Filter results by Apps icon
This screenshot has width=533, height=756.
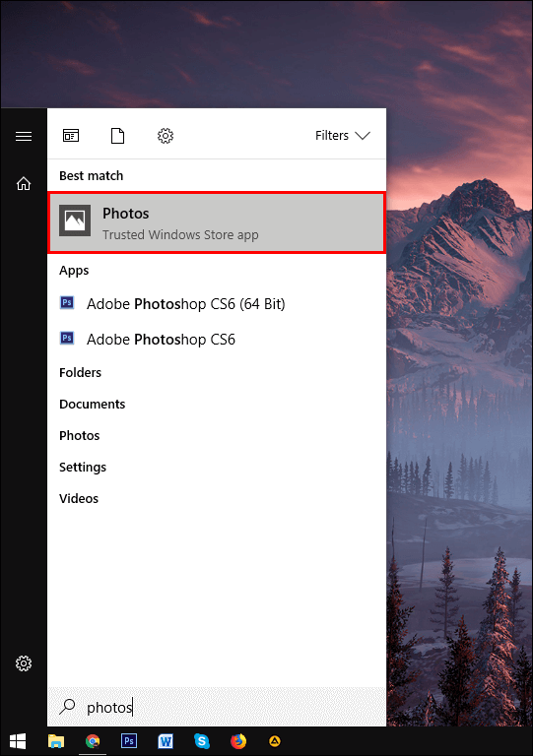pyautogui.click(x=71, y=136)
